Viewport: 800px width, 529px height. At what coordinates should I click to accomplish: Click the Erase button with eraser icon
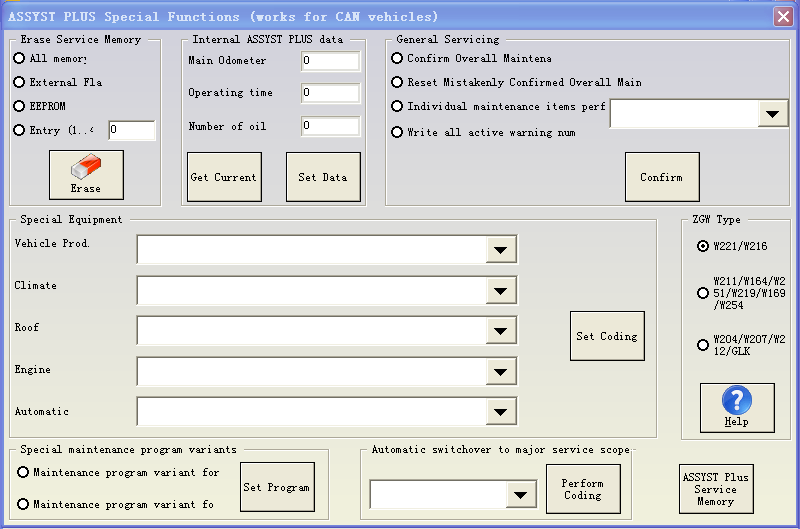(x=86, y=175)
